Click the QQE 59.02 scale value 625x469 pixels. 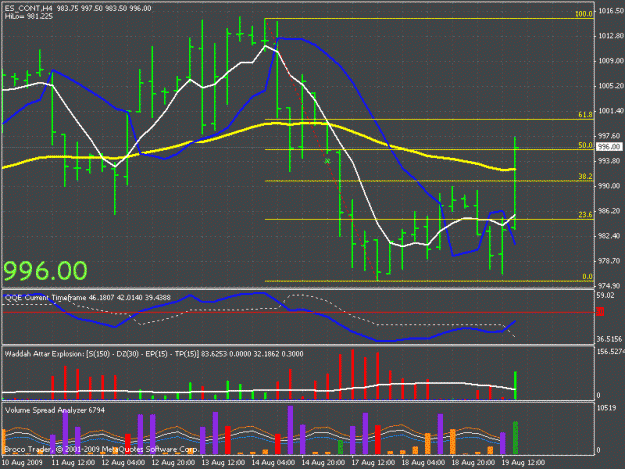[605, 295]
